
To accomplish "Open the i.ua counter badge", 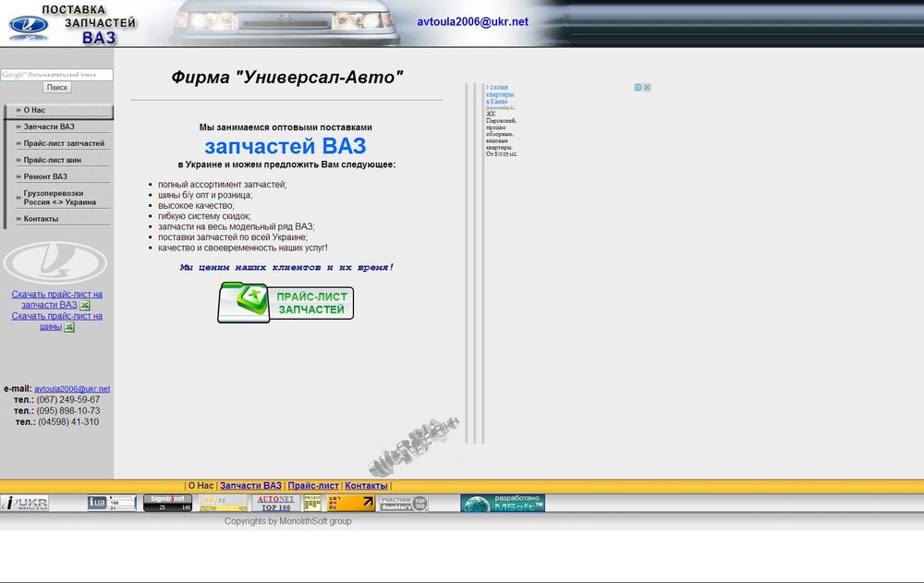I will click(112, 503).
